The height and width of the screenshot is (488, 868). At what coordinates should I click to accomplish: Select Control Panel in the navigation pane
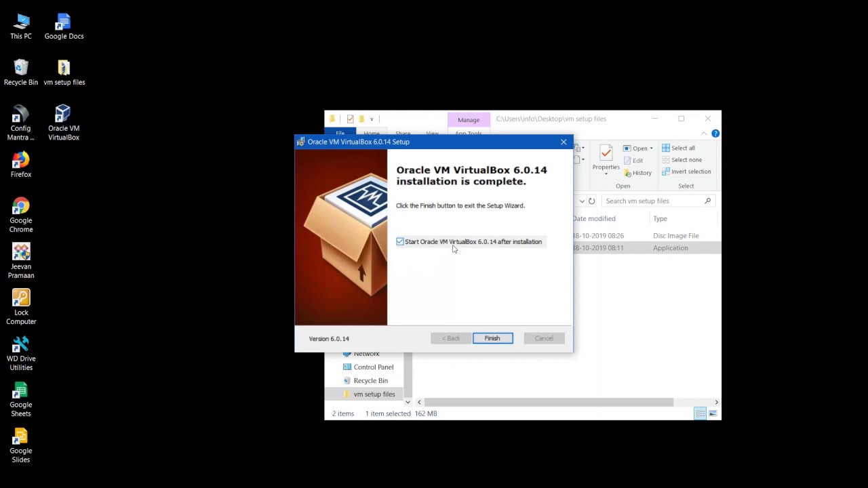point(373,367)
